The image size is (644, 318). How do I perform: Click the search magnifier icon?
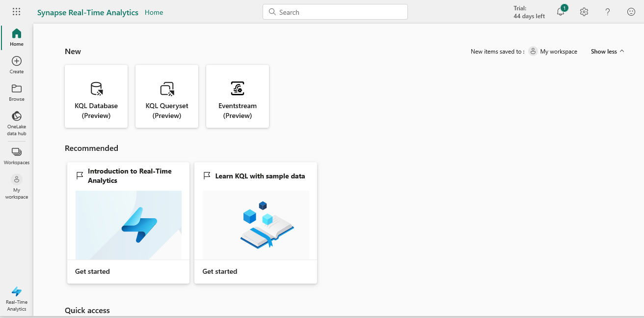pyautogui.click(x=272, y=12)
